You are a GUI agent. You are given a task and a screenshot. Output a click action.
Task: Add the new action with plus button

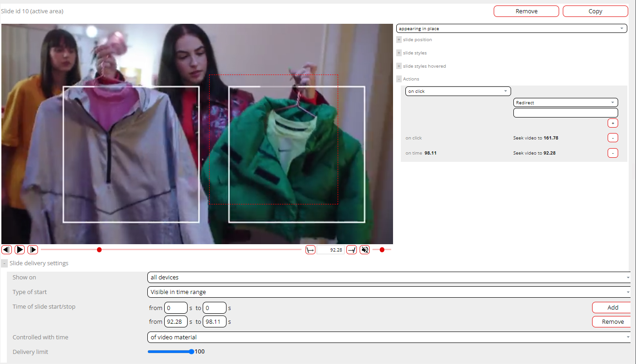613,123
